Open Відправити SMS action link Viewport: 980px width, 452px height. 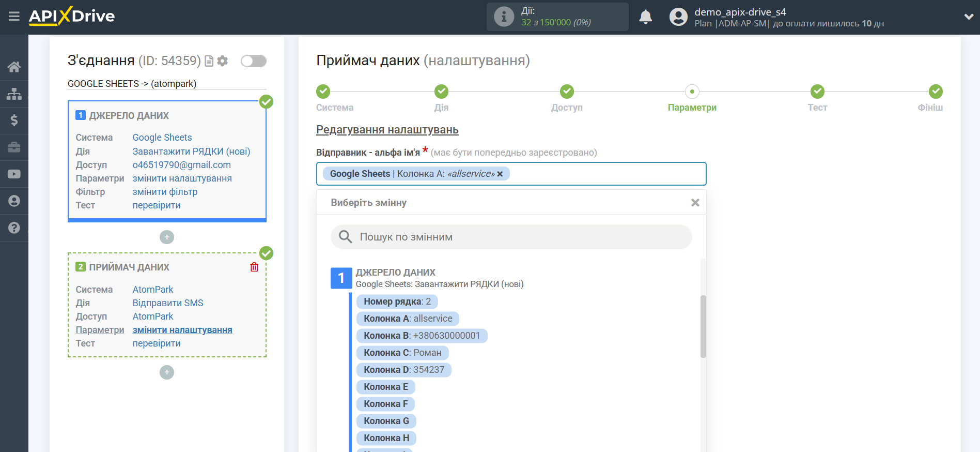168,303
